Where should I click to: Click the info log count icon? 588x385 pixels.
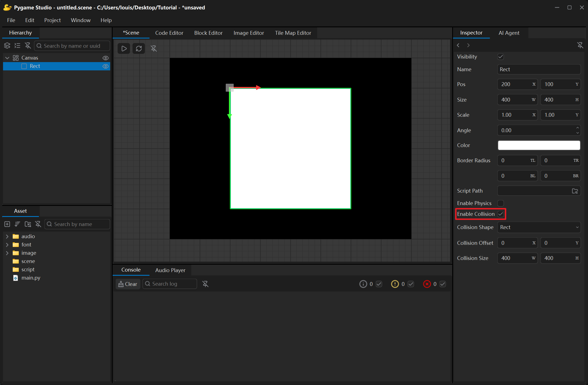(x=363, y=284)
